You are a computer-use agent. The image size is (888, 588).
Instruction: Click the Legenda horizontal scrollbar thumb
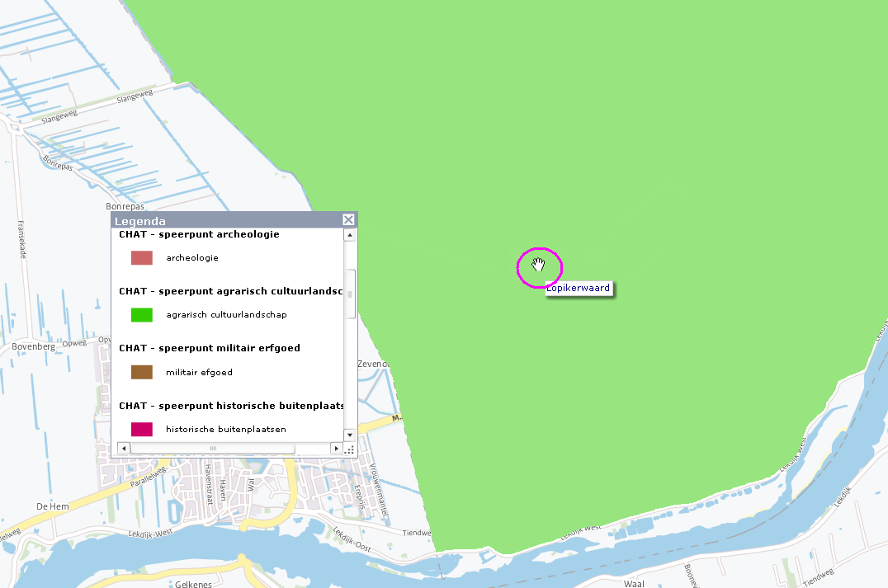(x=212, y=448)
